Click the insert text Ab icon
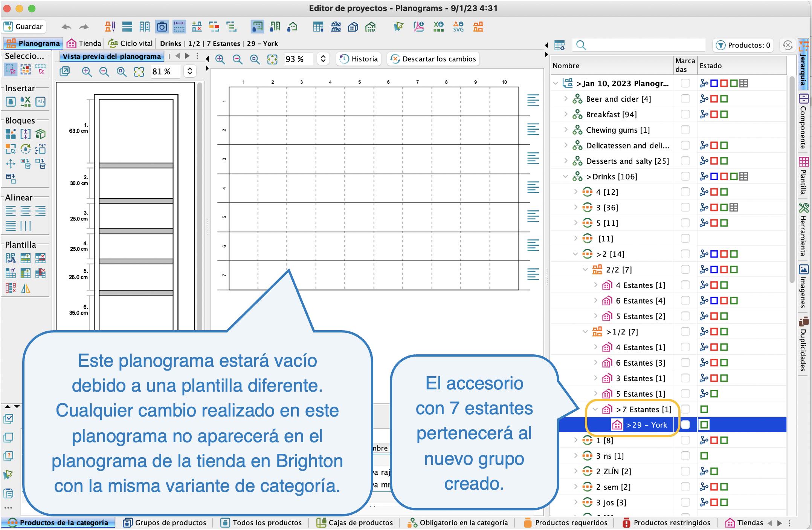This screenshot has height=530, width=812. [x=40, y=101]
